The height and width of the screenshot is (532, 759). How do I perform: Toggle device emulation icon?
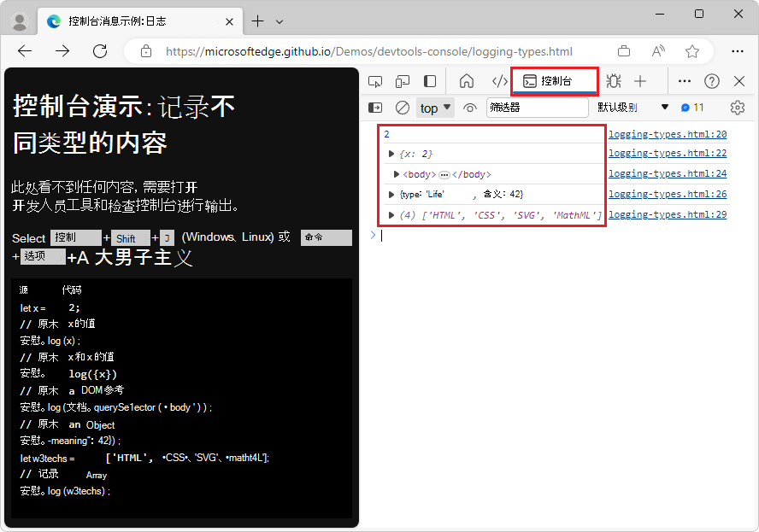click(x=403, y=81)
